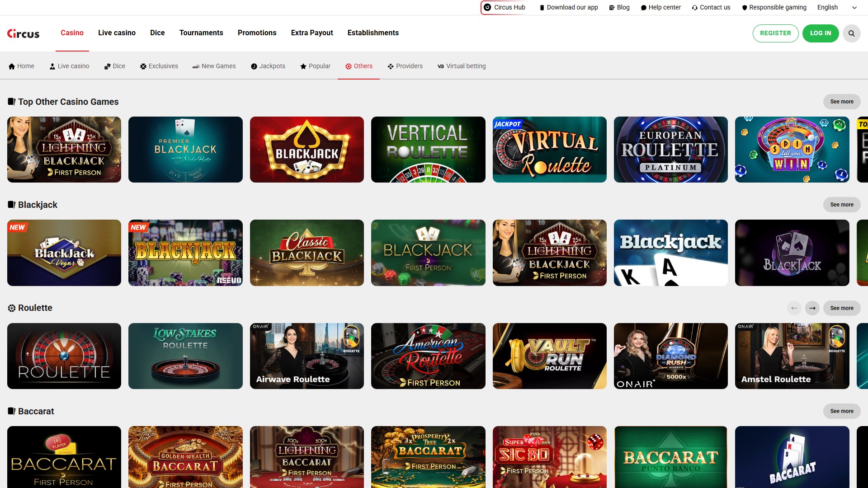Screen dimensions: 868x488
Task: Click the Others roulette-wheel icon
Action: click(x=349, y=66)
